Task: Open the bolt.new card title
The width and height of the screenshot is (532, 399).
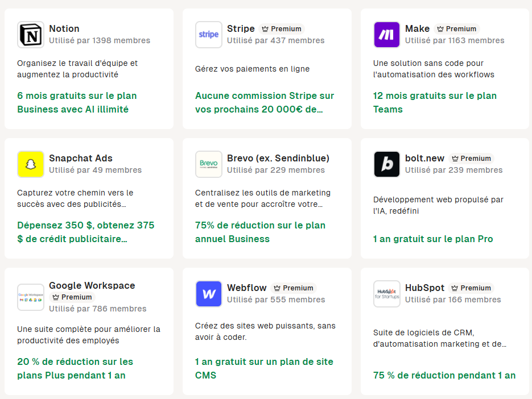Action: click(425, 158)
